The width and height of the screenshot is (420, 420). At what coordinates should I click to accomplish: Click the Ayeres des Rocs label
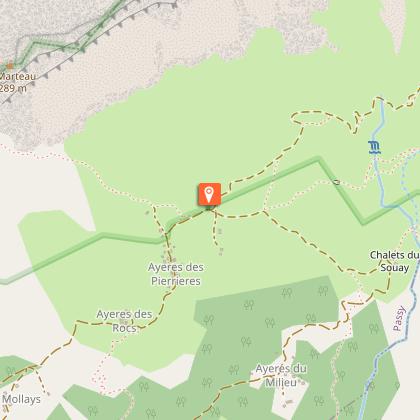coord(124,321)
